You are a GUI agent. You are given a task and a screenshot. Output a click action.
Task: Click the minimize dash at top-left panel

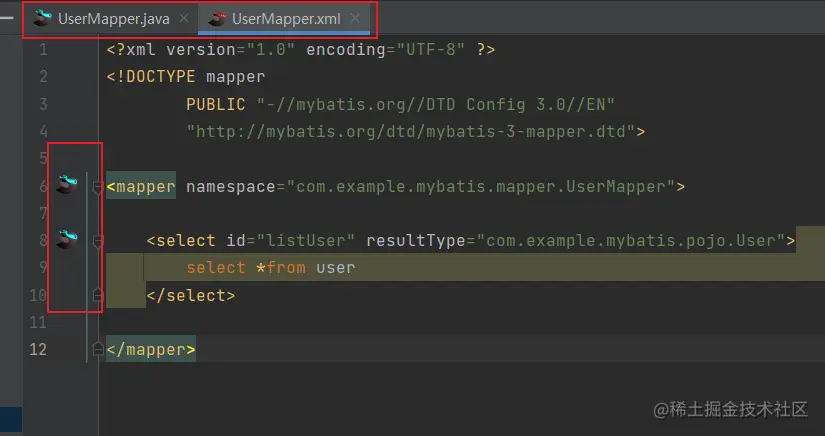pyautogui.click(x=6, y=18)
